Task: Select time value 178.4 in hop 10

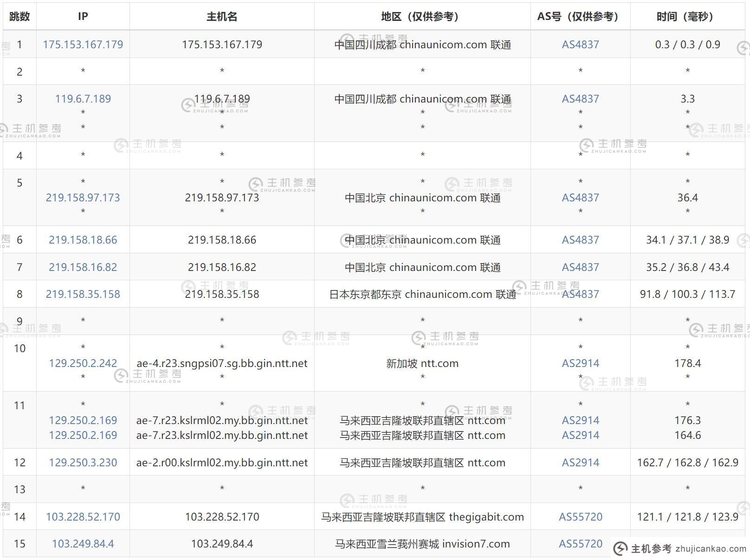Action: tap(687, 363)
